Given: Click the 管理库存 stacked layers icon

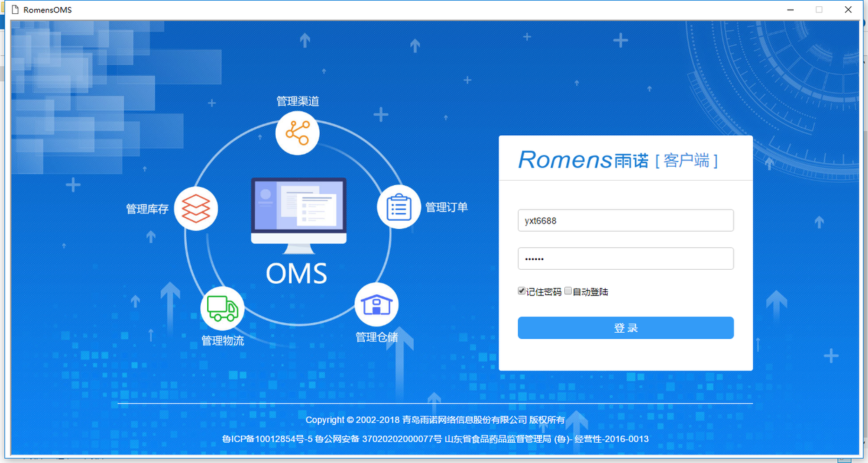Looking at the screenshot, I should pos(196,208).
